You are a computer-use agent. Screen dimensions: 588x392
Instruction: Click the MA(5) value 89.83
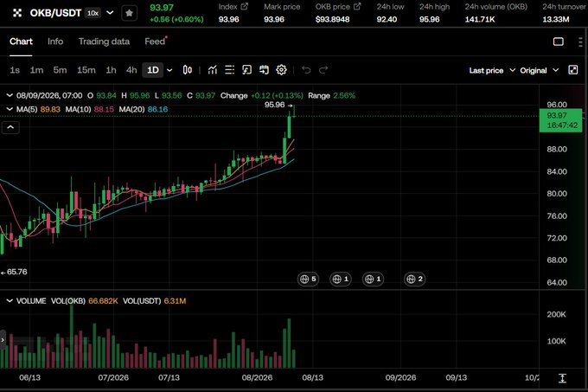(50, 109)
